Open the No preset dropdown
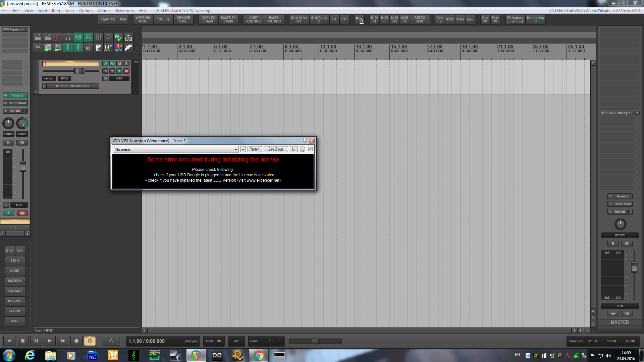The width and height of the screenshot is (644, 362). [x=176, y=149]
